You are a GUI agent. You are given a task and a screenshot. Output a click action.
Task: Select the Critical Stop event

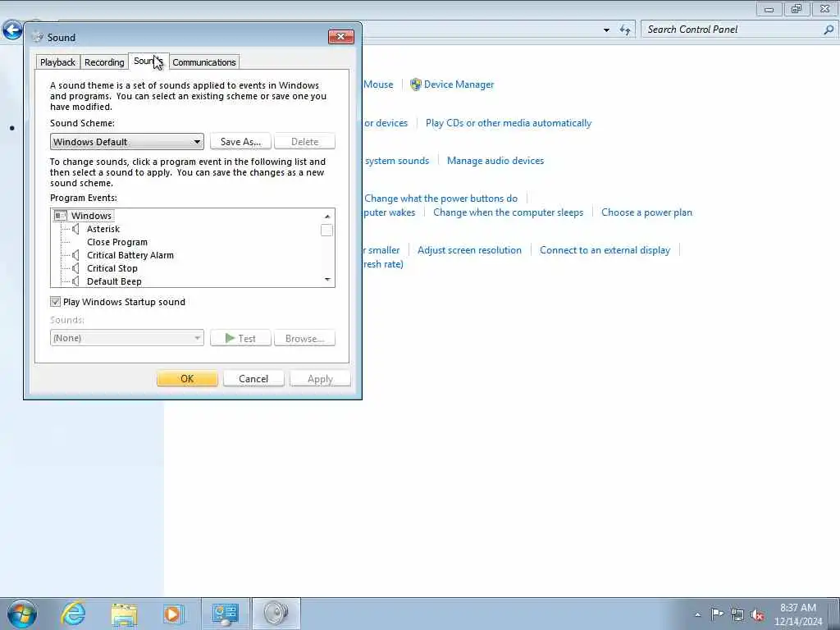tap(112, 268)
